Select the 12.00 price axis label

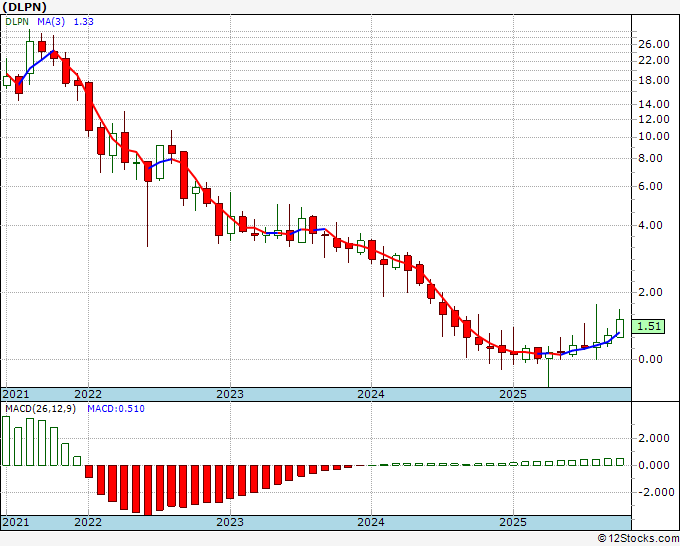click(x=654, y=119)
